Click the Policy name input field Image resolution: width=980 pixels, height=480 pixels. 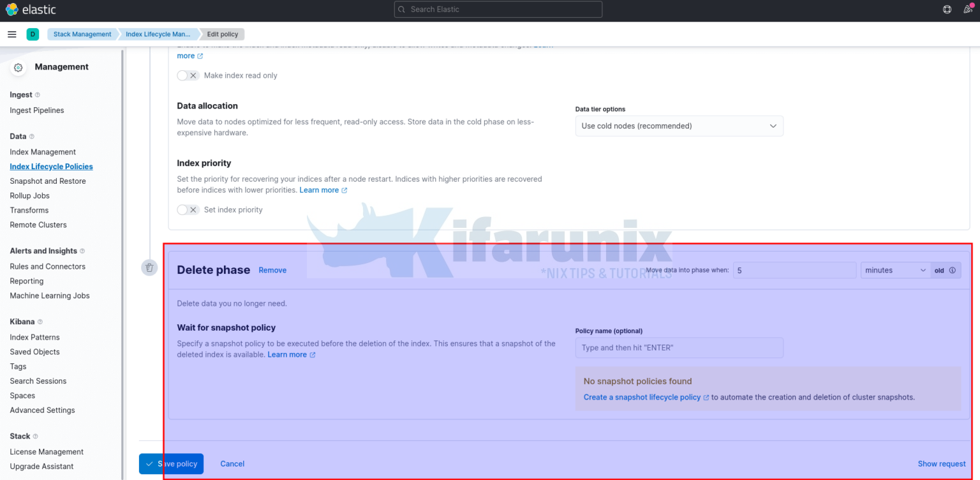(x=679, y=348)
